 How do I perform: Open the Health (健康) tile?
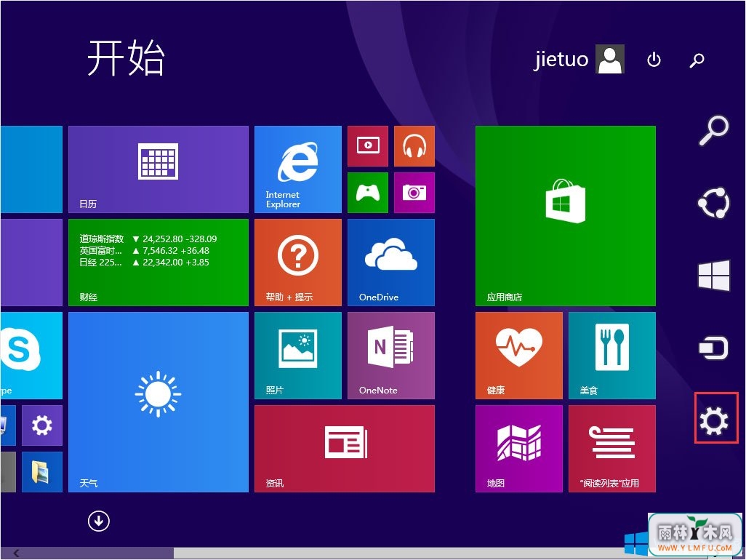pos(519,356)
